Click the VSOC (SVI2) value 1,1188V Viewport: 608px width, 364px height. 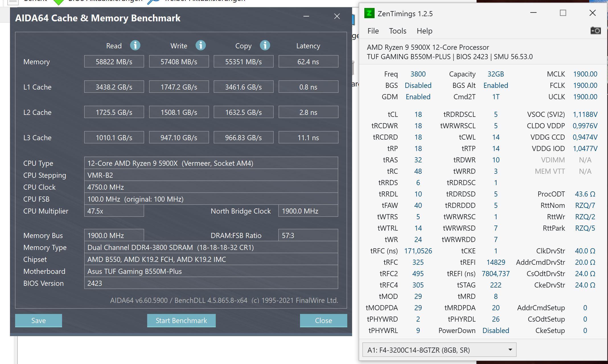coord(585,114)
